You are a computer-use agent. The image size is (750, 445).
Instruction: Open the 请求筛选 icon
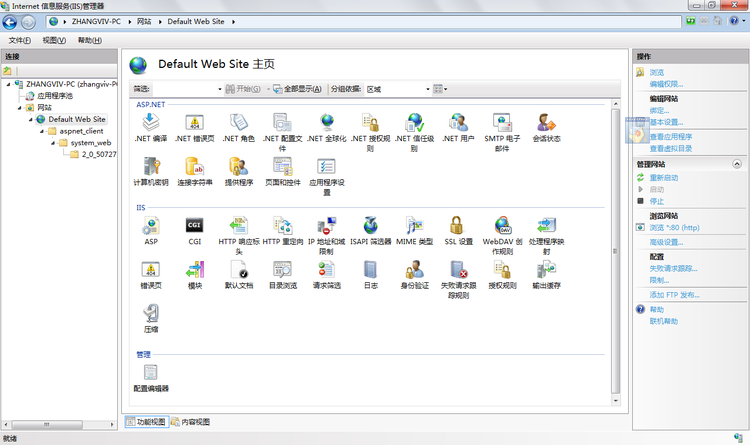point(327,269)
